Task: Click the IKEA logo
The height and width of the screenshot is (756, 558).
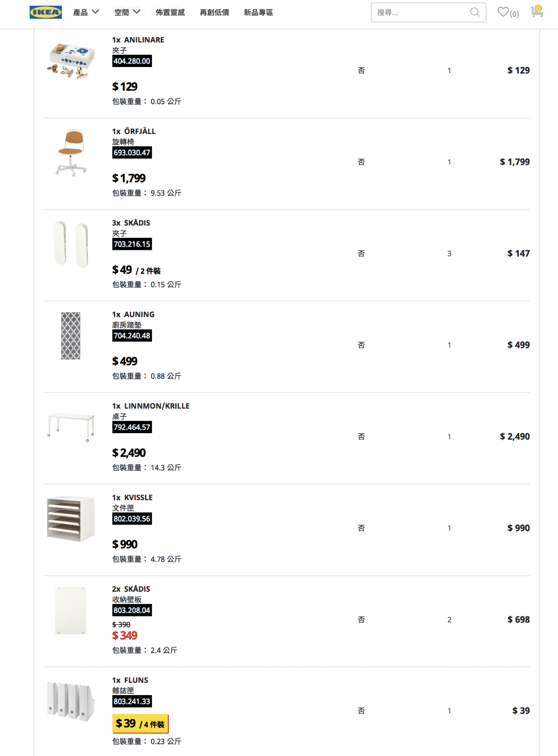Action: 46,12
